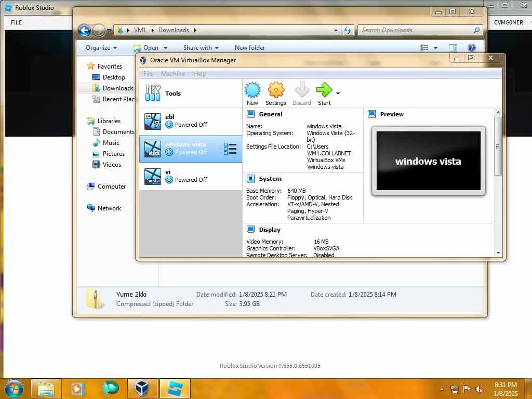Open File Explorer from taskbar
The height and width of the screenshot is (399, 532).
click(46, 389)
